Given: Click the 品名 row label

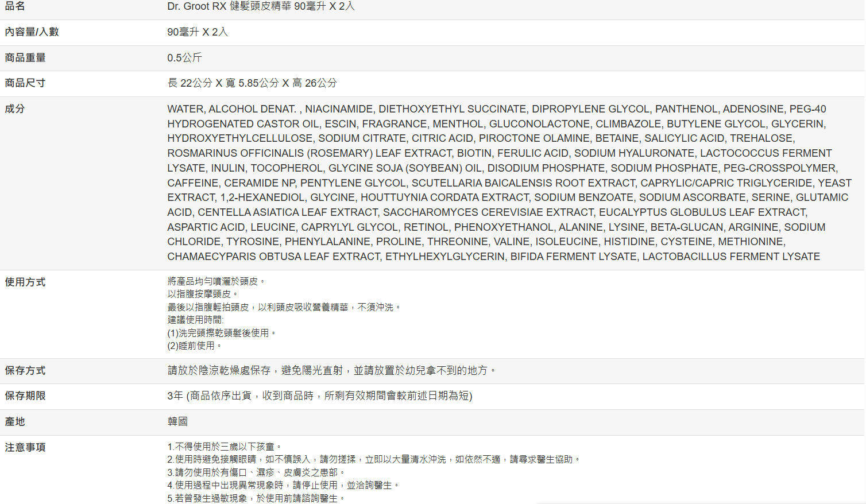Looking at the screenshot, I should click(x=15, y=6).
